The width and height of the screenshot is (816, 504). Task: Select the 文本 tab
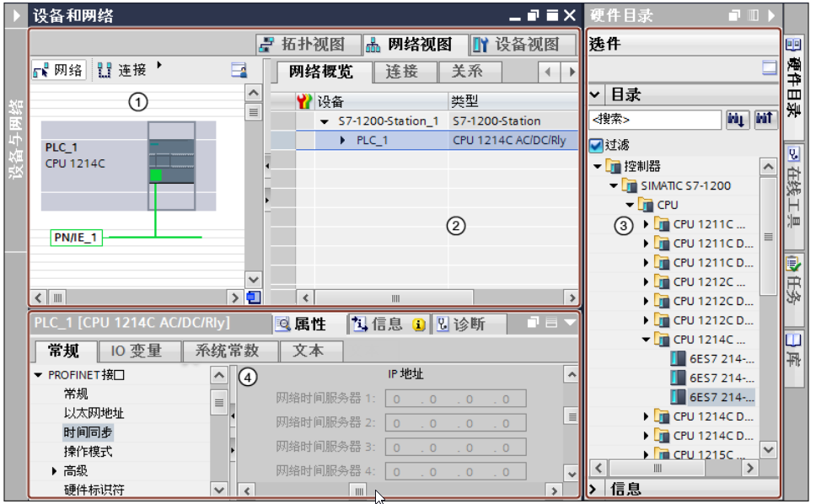click(x=311, y=351)
